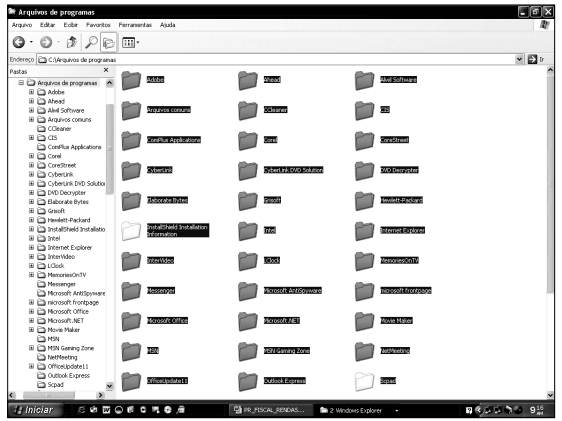562x421 pixels.
Task: Toggle the Folders pane button
Action: coord(108,43)
